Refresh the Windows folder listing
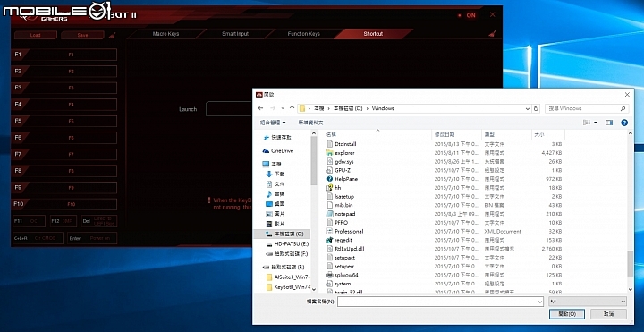 (x=536, y=108)
